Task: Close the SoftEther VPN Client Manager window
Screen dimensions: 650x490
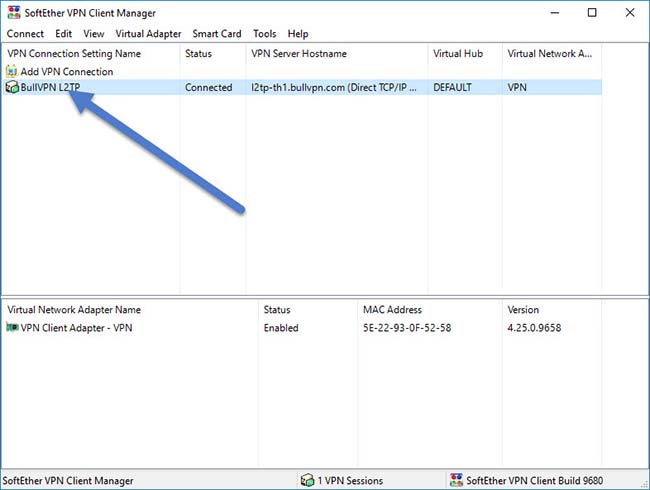Action: coord(630,12)
